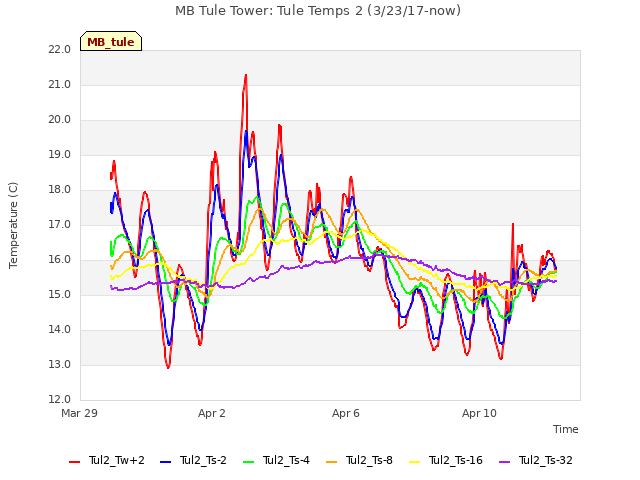Select the Tul2_Ts-16 legend label
The width and height of the screenshot is (640, 480).
pyautogui.click(x=456, y=460)
